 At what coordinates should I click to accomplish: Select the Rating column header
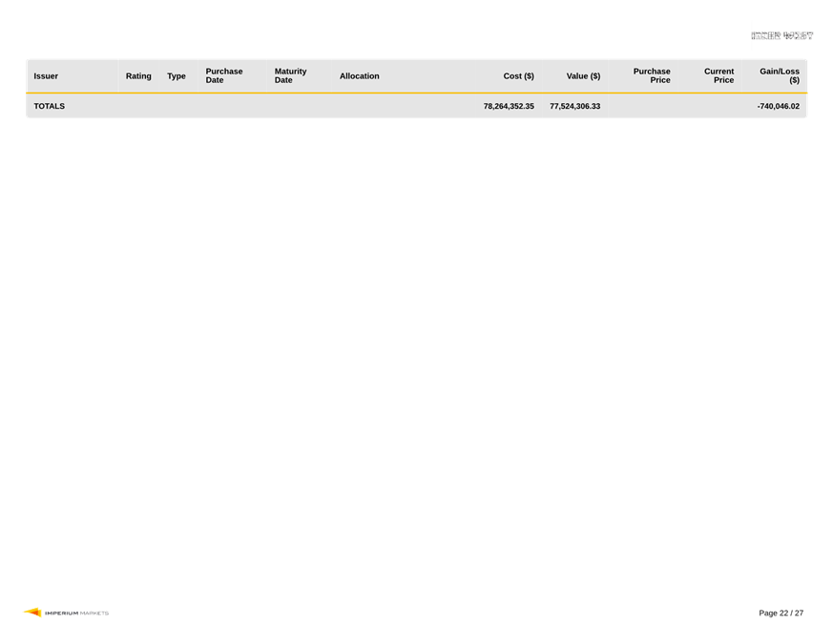(x=138, y=76)
